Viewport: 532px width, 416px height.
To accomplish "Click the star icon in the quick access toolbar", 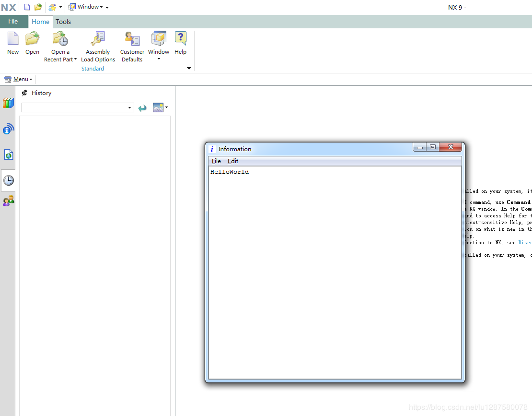I will pos(52,7).
